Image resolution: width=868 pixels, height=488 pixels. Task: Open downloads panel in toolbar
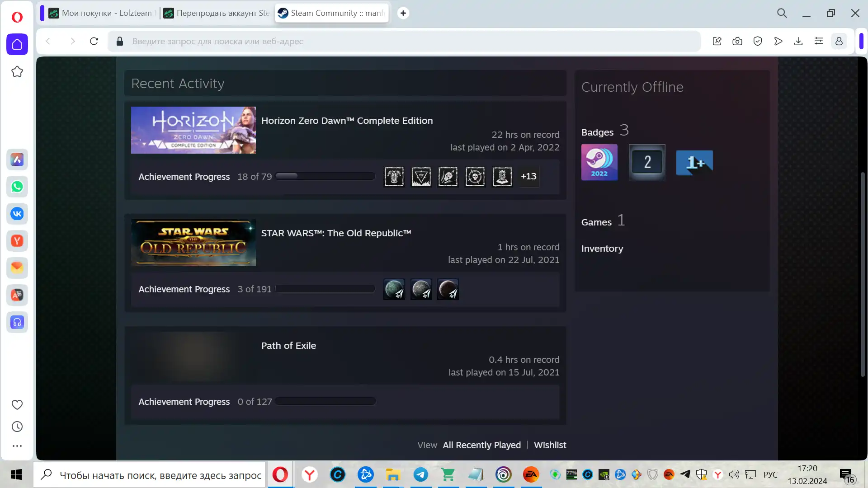coord(798,41)
